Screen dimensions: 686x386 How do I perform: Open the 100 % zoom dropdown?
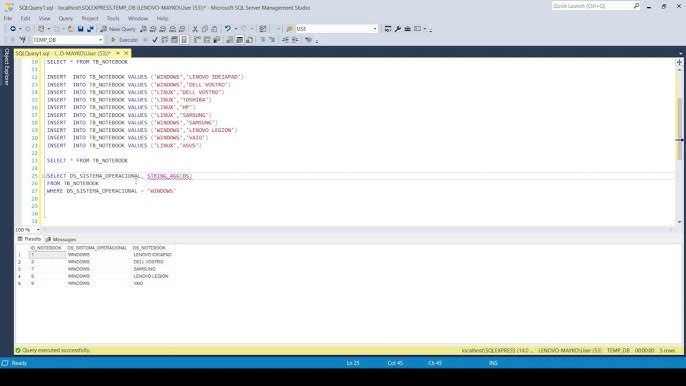coord(38,230)
